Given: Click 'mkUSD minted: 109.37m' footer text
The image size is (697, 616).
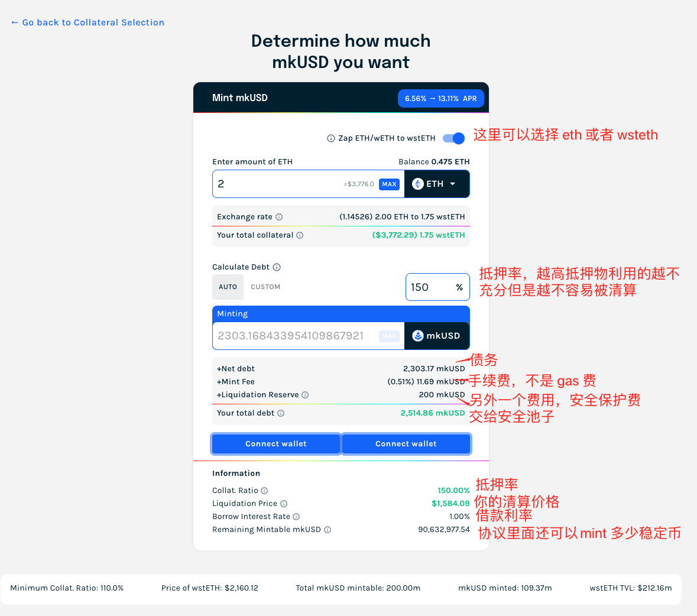Looking at the screenshot, I should point(505,588).
